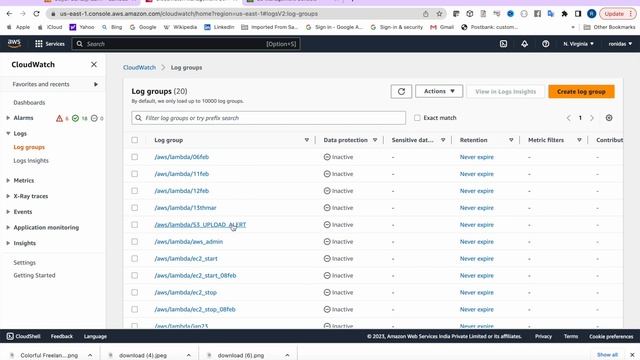This screenshot has width=640, height=360.
Task: Collapse the Logs section
Action: point(8,133)
